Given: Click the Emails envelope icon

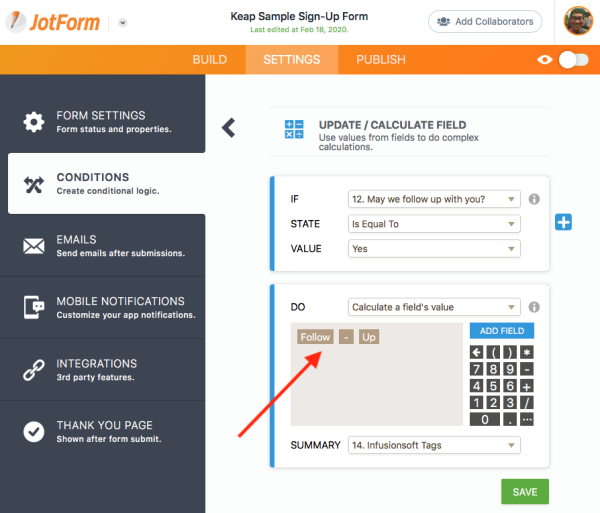Looking at the screenshot, I should click(34, 246).
